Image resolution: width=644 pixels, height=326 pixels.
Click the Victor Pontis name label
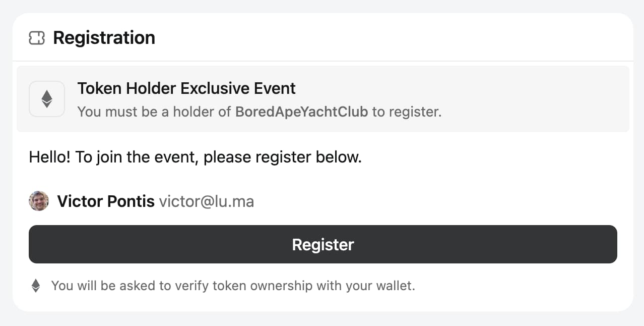click(106, 202)
